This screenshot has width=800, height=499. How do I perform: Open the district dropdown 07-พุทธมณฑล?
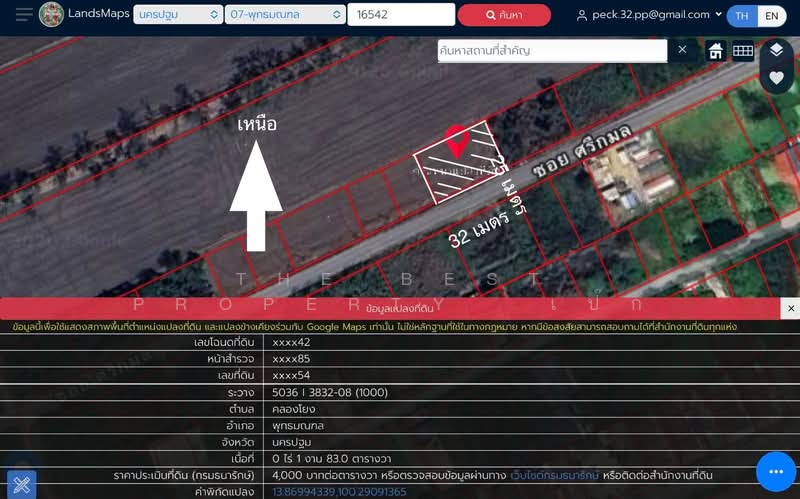284,15
